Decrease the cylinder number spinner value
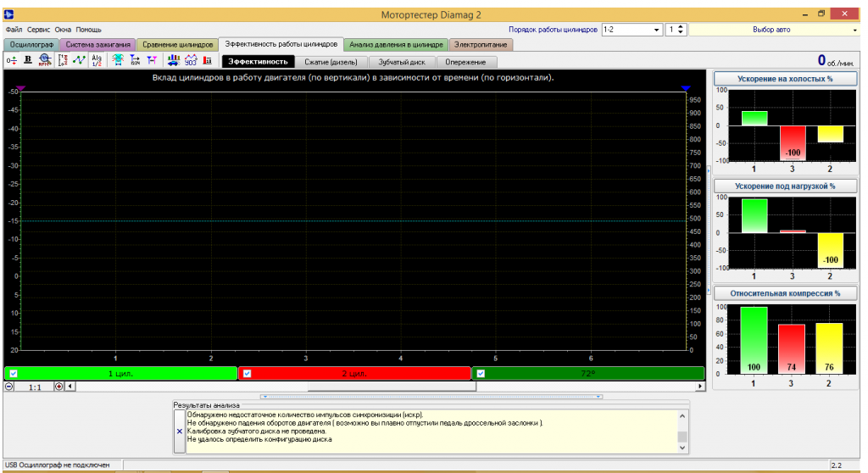This screenshot has height=473, width=868. click(681, 33)
